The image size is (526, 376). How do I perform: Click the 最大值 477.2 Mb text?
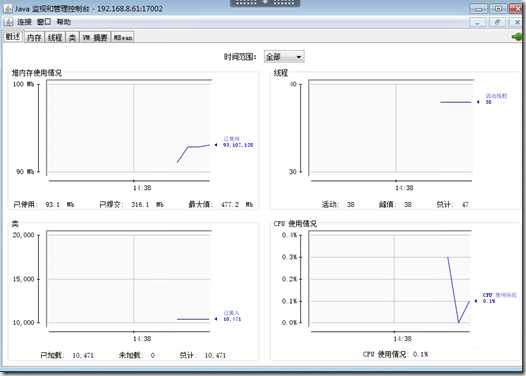pyautogui.click(x=221, y=204)
